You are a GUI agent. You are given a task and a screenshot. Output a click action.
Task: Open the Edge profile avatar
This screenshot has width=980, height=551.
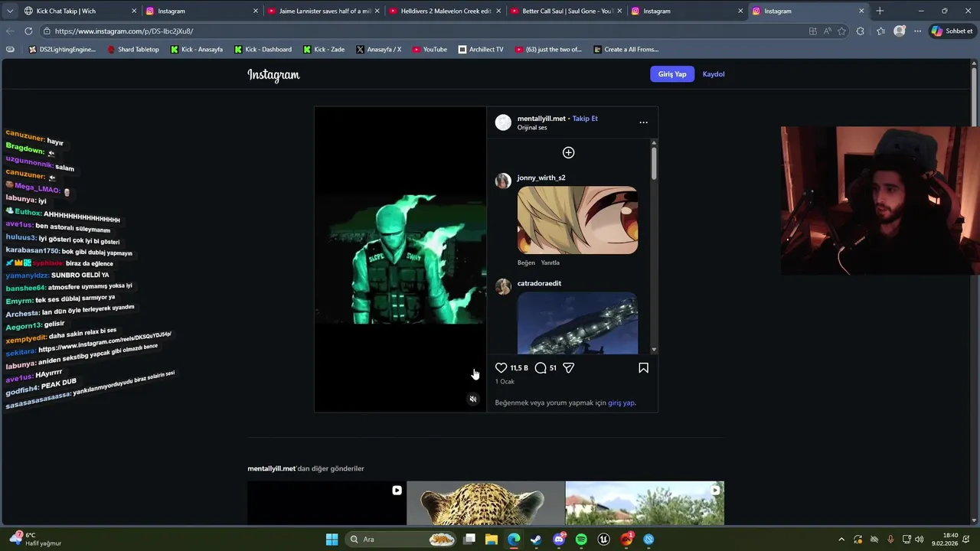900,31
